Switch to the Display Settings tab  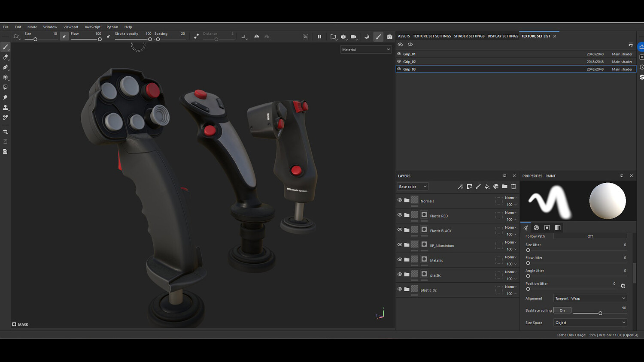[503, 36]
